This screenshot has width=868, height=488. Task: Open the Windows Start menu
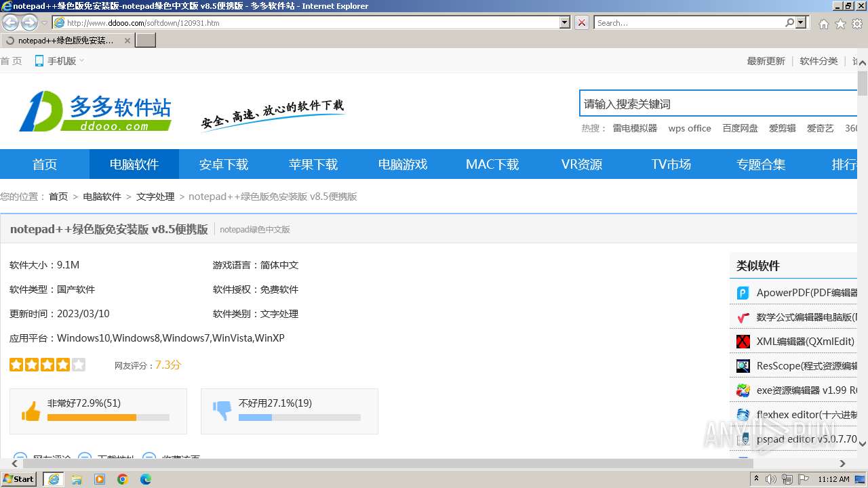19,479
